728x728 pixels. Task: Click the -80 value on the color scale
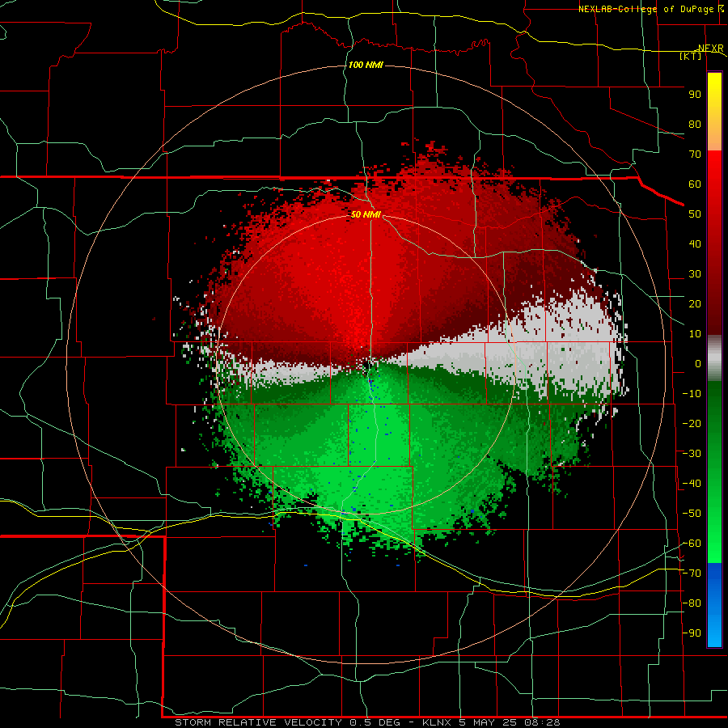(692, 603)
